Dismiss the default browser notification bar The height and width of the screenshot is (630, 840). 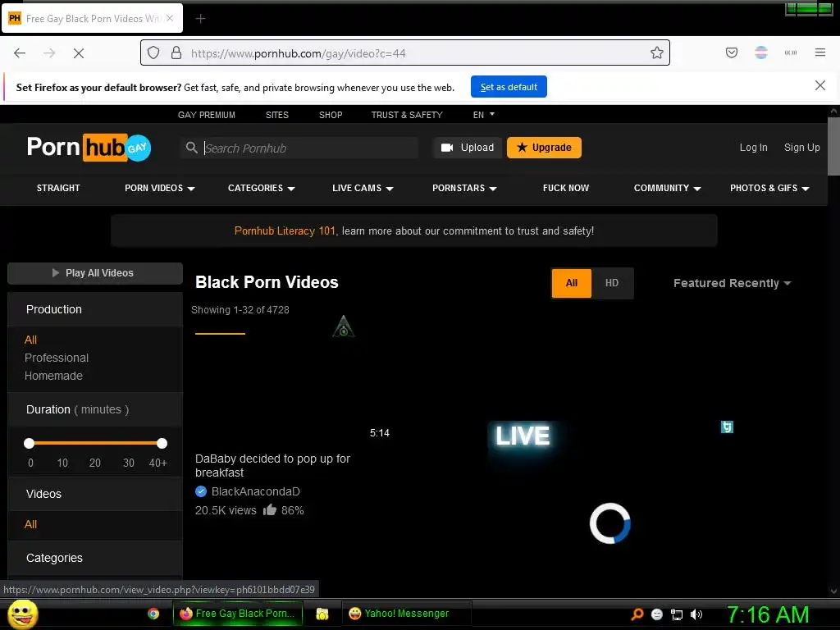tap(819, 85)
